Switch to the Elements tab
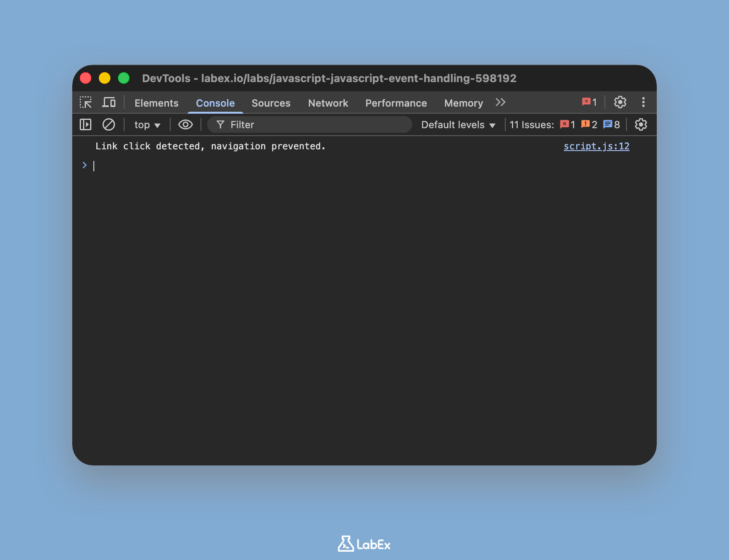The height and width of the screenshot is (560, 729). click(x=156, y=103)
